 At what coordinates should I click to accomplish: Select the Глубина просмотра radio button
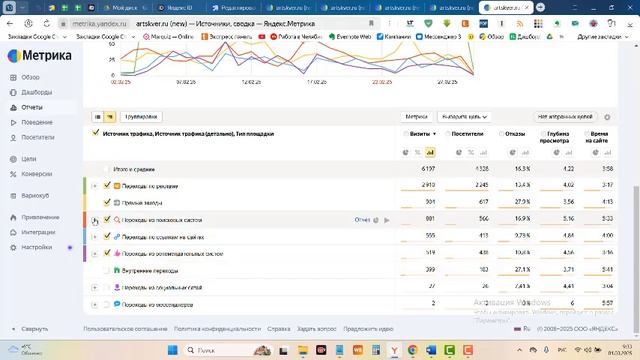[x=543, y=134]
